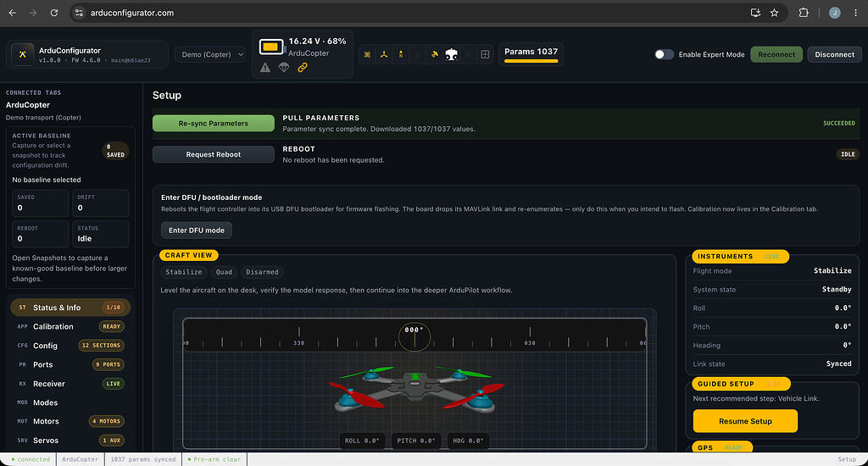Switch to the Config tab
The image size is (868, 466).
pos(70,346)
